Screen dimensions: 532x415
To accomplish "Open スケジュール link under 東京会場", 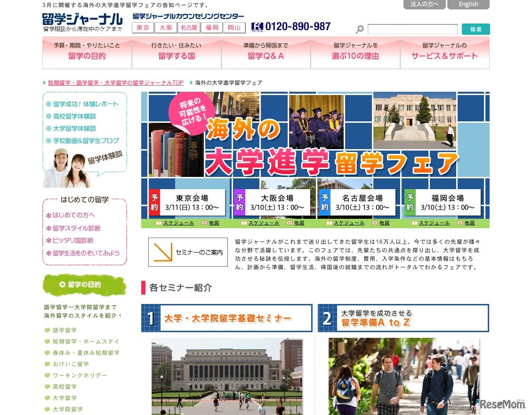I will [178, 223].
